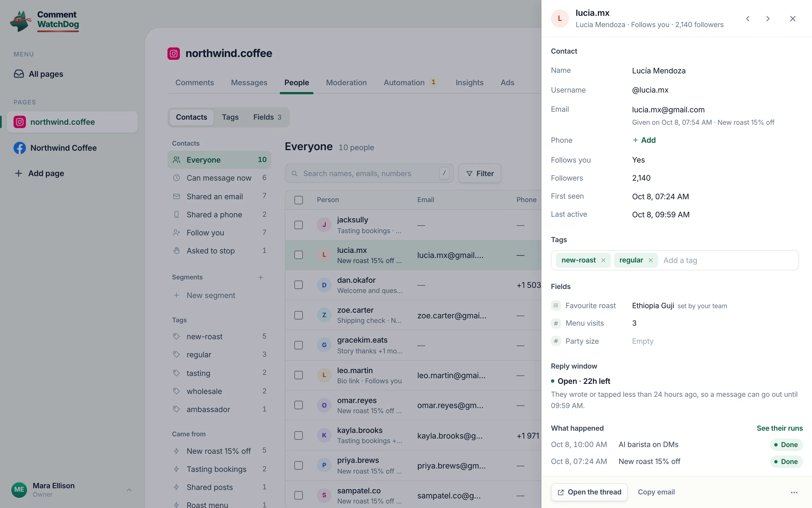Viewport: 812px width, 508px height.
Task: Check the jacksully row checkbox
Action: (x=298, y=225)
